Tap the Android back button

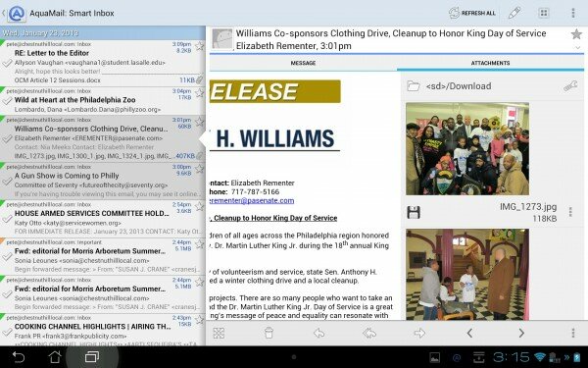click(x=18, y=357)
